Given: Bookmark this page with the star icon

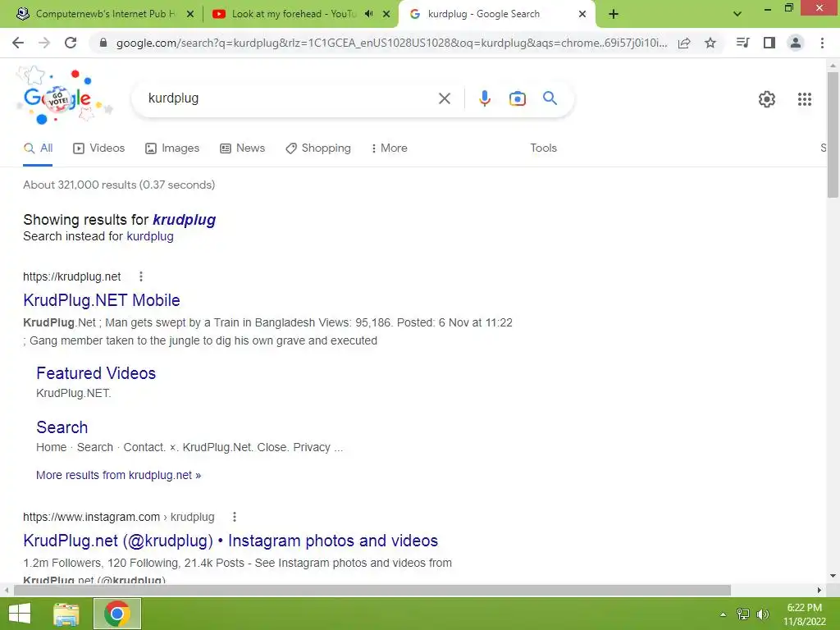Looking at the screenshot, I should point(710,43).
